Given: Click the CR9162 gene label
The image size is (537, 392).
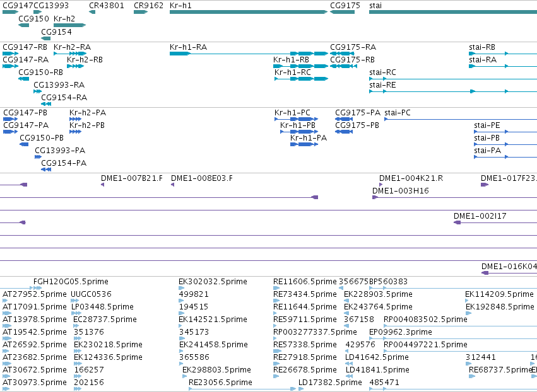Looking at the screenshot, I should 149,6.
